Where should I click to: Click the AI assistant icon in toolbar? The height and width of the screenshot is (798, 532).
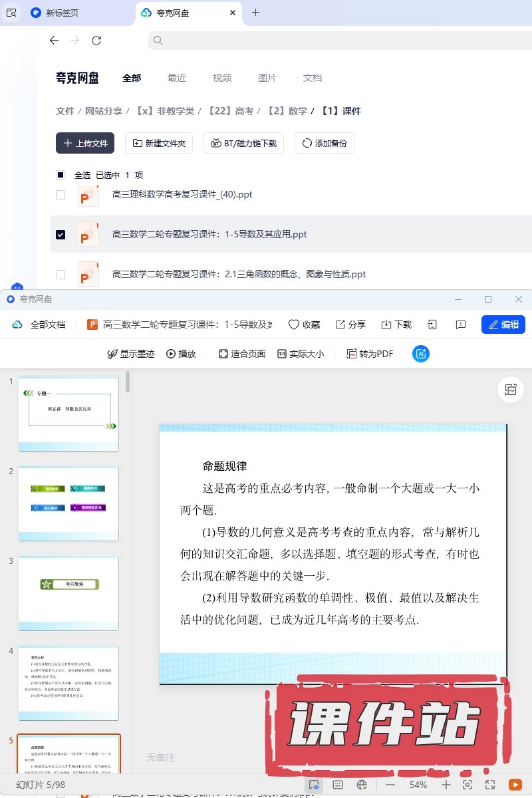[421, 354]
